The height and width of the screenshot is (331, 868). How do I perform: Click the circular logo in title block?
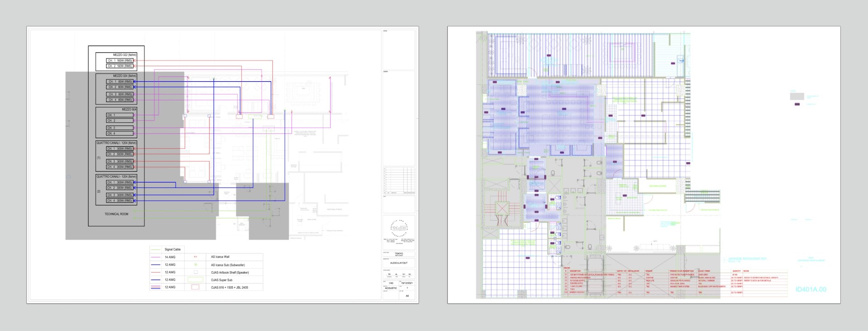399,228
